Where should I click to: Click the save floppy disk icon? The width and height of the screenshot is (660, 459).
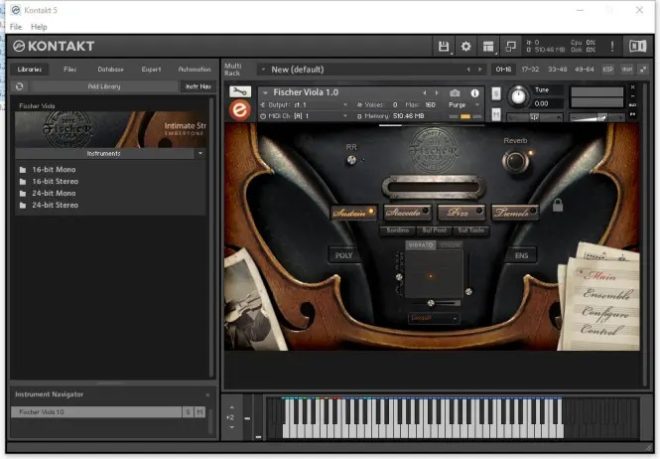pos(443,46)
